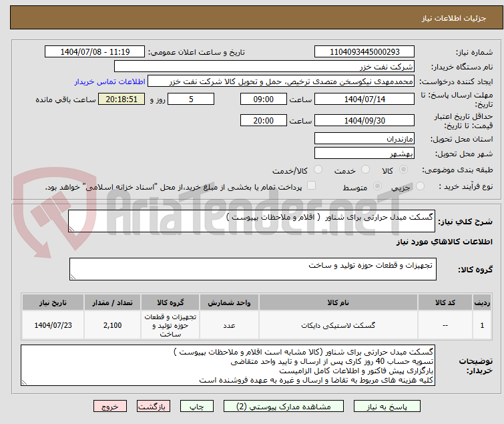Click the واحد شمارش column header
The image size is (504, 424).
[x=229, y=302]
